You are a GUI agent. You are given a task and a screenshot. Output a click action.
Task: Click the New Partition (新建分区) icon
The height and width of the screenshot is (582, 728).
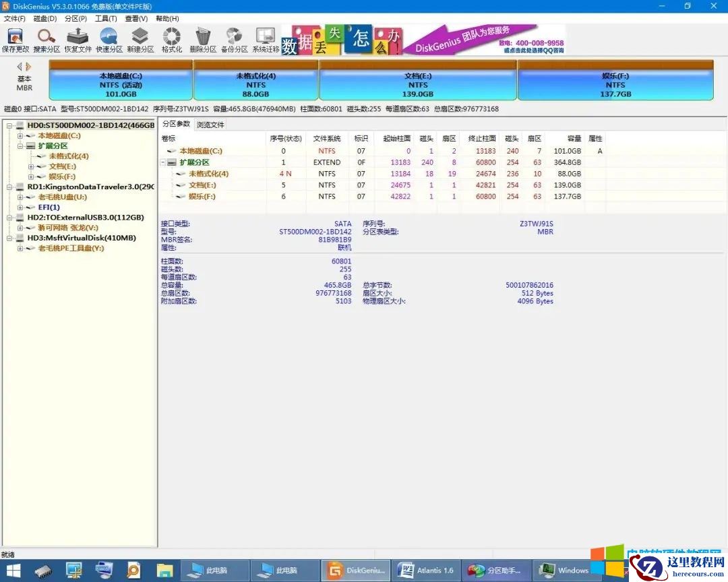click(140, 40)
